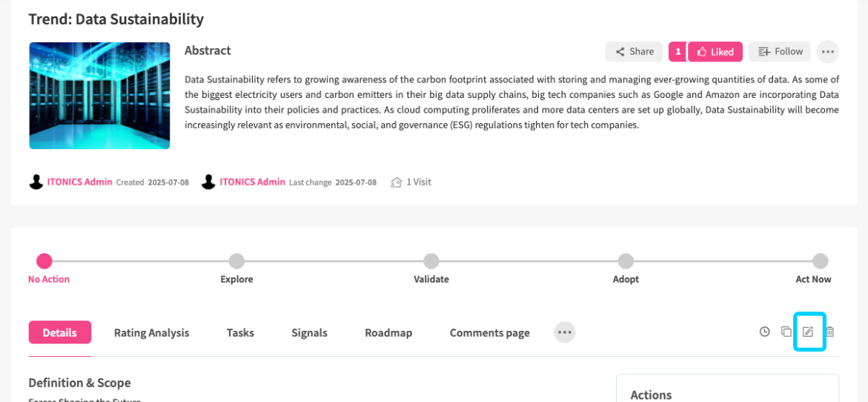Click the delete trash icon
This screenshot has height=402, width=868.
[x=830, y=332]
